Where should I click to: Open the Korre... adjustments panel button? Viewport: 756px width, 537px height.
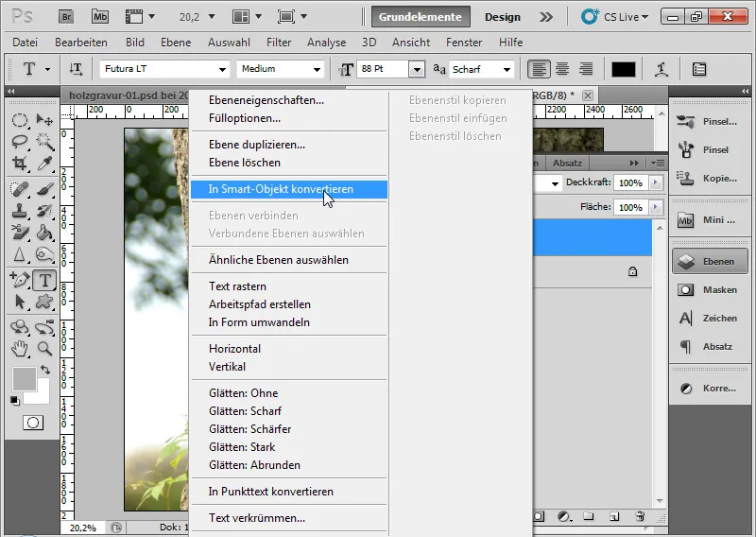tap(710, 389)
